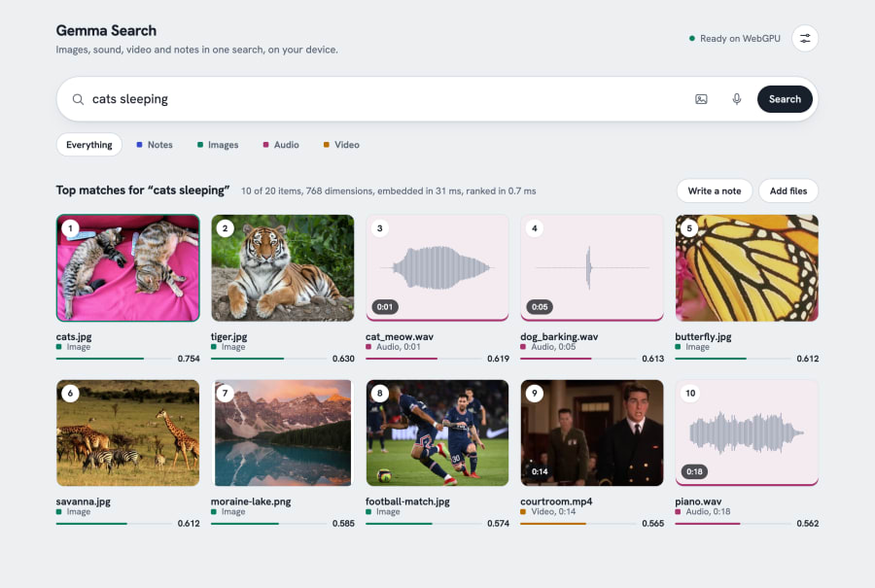Click the tiger.jpg file name
Viewport: 875px width, 588px height.
[228, 336]
